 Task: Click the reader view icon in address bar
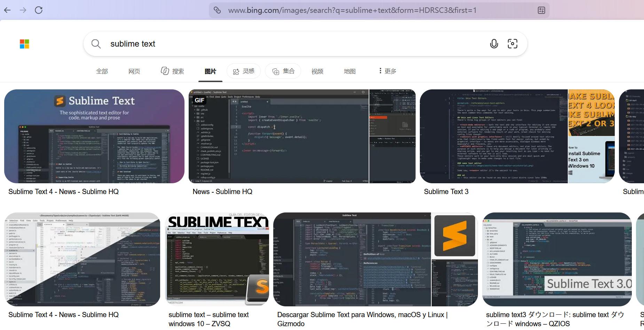(541, 10)
